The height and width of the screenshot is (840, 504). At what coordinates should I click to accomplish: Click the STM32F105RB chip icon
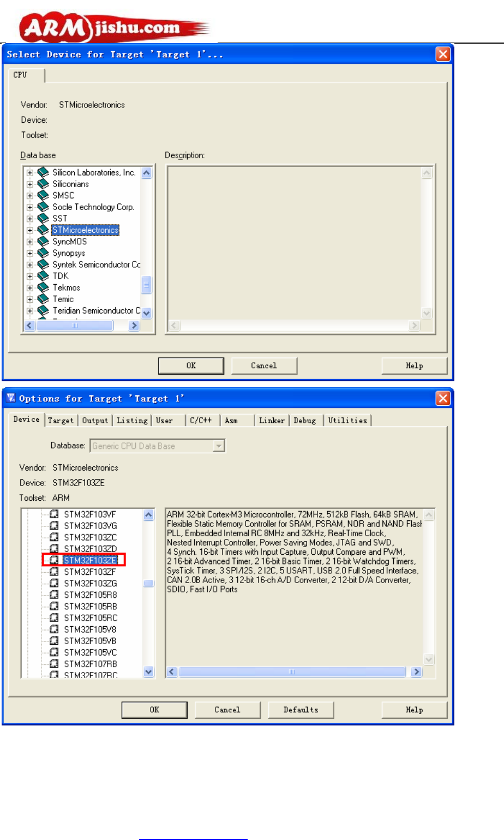54,606
